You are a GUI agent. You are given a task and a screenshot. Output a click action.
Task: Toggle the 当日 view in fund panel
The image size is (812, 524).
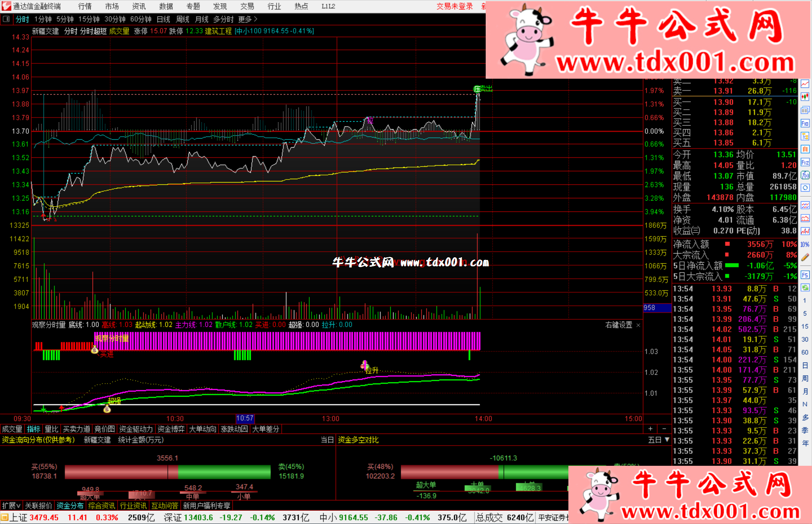coord(327,440)
